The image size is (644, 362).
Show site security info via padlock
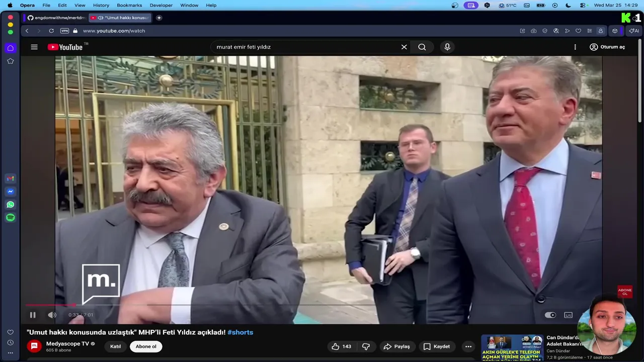[x=75, y=31]
